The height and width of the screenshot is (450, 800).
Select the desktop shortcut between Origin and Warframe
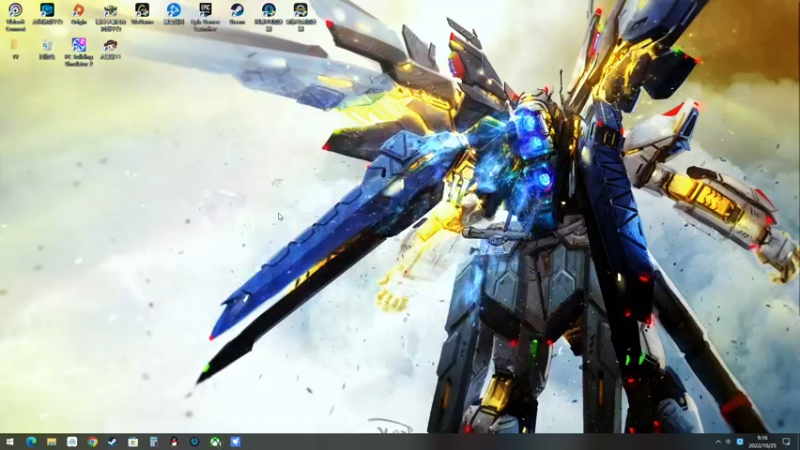pos(110,17)
